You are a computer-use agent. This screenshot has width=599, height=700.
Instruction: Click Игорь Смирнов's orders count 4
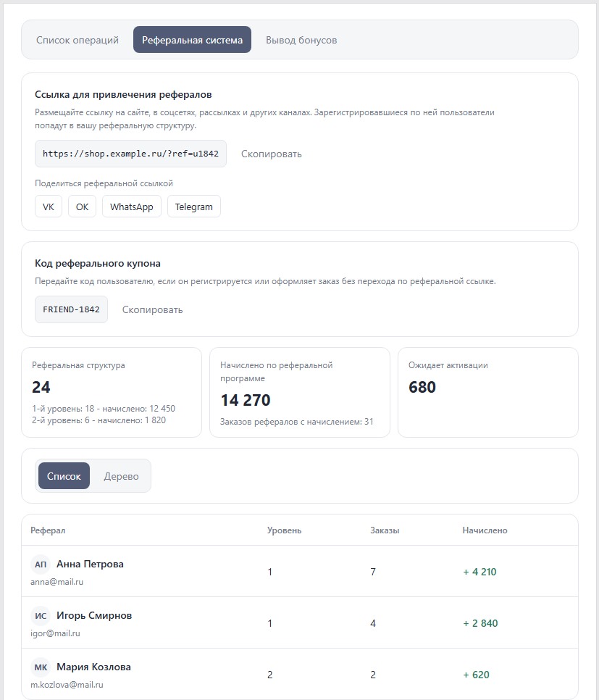click(x=373, y=623)
